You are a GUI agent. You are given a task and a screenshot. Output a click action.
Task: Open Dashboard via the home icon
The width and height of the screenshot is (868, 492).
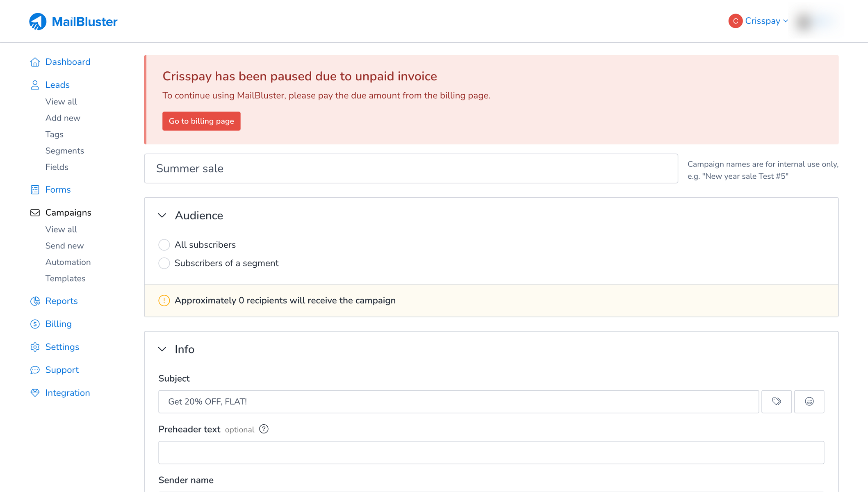[35, 62]
